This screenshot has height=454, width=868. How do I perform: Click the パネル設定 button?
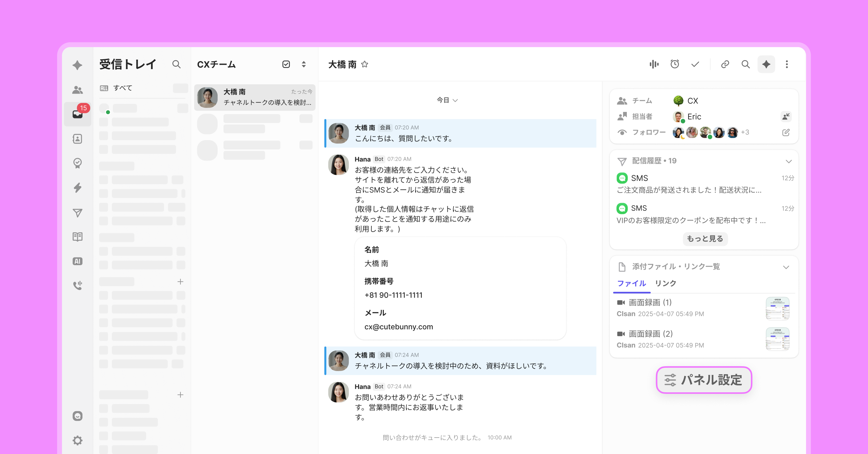[x=704, y=380]
